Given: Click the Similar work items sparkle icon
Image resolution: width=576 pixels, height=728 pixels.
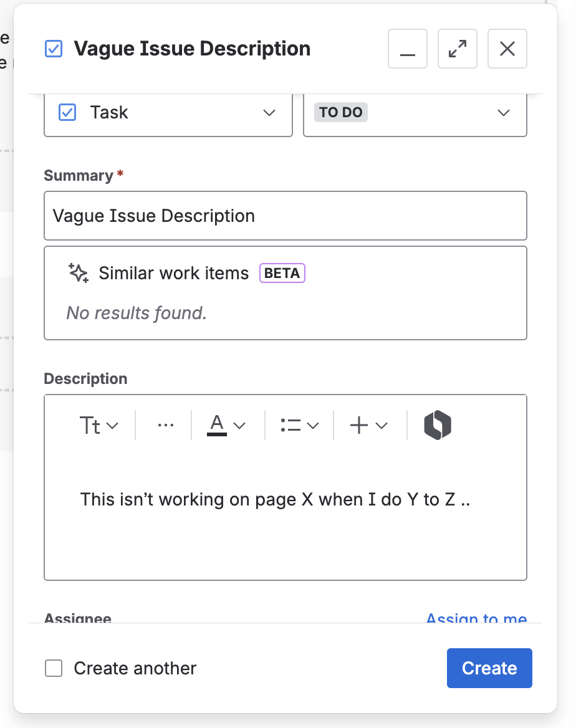Looking at the screenshot, I should point(79,273).
